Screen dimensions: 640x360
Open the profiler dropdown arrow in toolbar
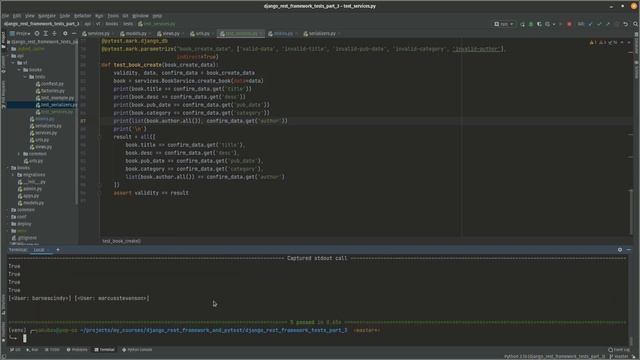coord(554,24)
